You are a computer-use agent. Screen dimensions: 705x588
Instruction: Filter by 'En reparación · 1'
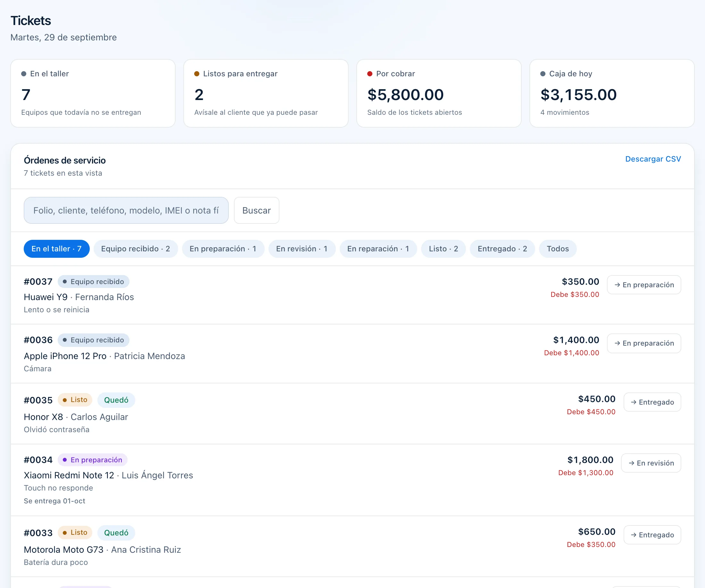point(378,248)
